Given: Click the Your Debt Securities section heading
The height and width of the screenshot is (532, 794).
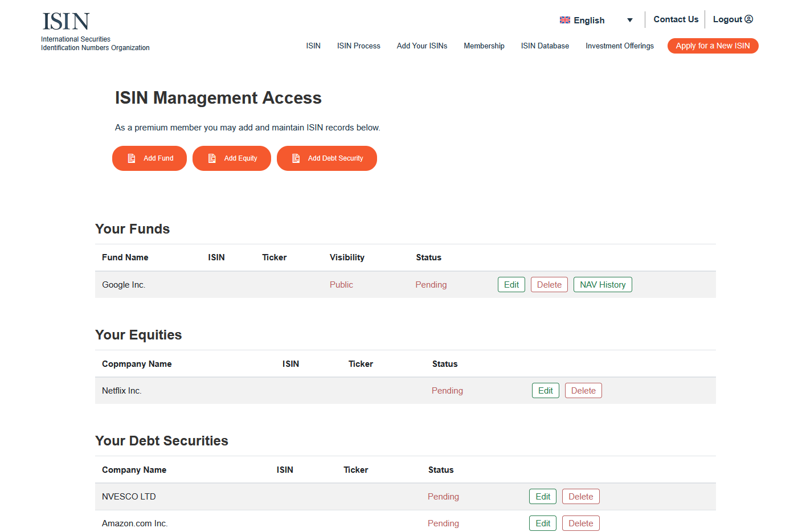Looking at the screenshot, I should click(x=162, y=441).
